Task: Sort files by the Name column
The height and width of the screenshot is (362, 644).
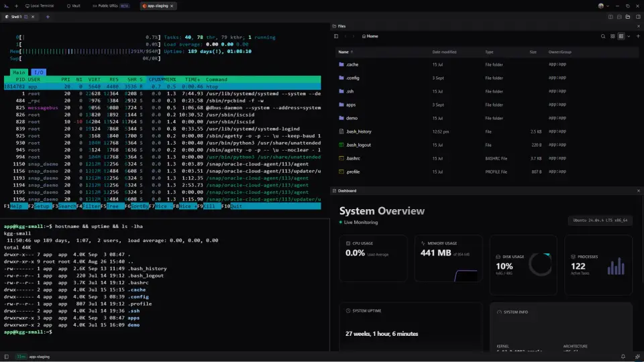Action: click(x=345, y=52)
